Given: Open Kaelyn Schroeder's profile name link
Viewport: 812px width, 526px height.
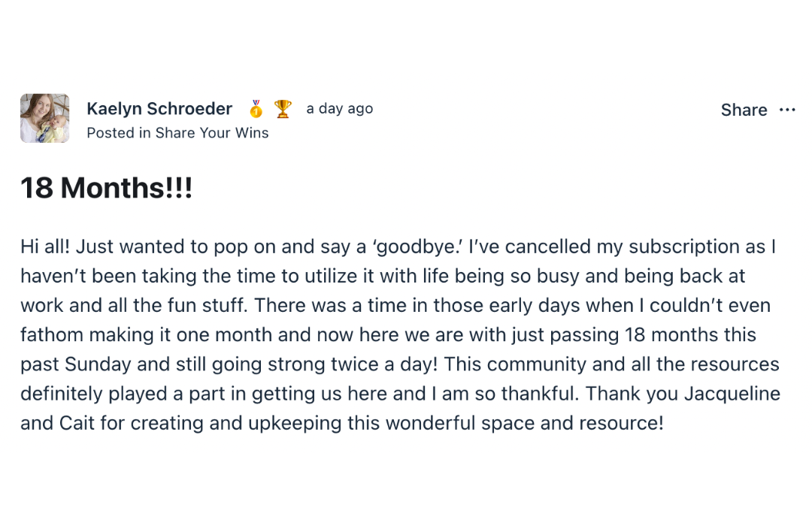Looking at the screenshot, I should coord(159,109).
